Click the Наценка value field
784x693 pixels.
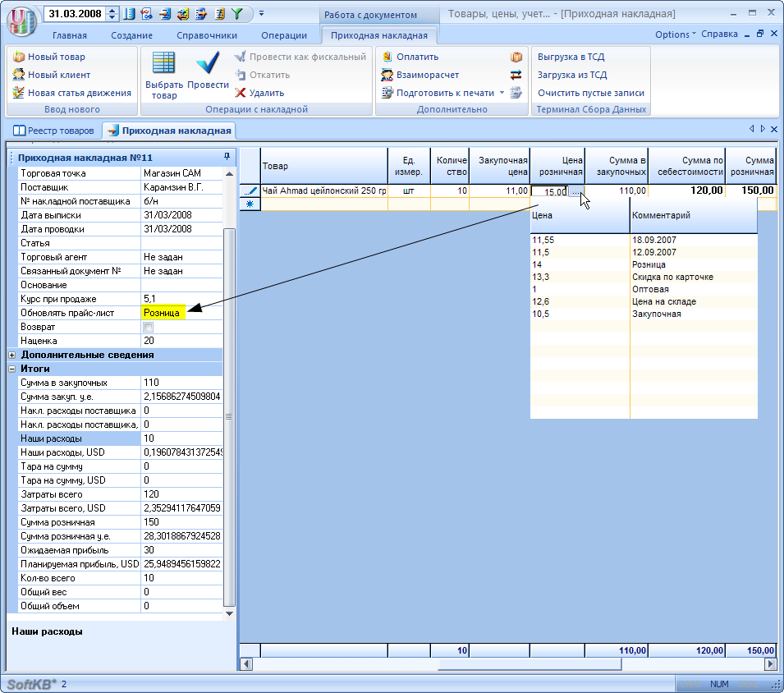(x=181, y=341)
